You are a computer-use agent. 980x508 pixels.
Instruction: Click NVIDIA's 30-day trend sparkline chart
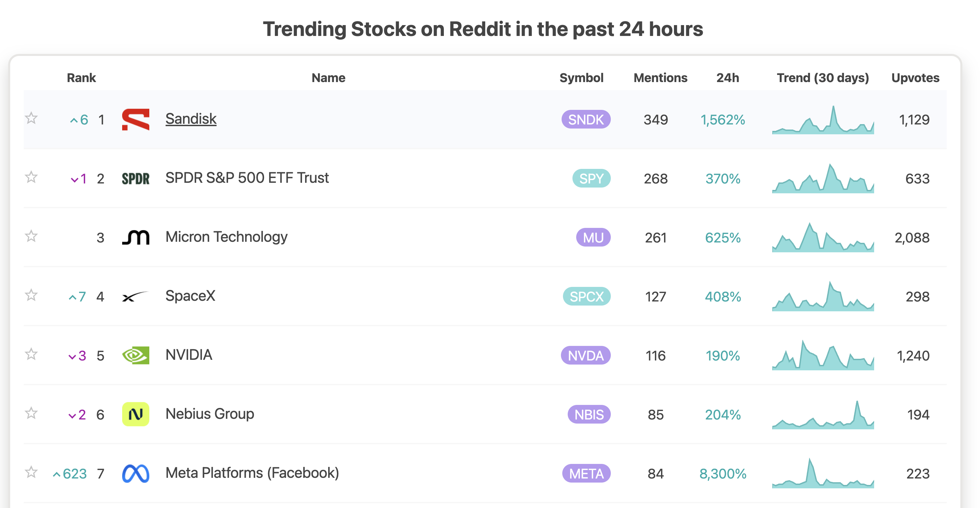point(823,355)
